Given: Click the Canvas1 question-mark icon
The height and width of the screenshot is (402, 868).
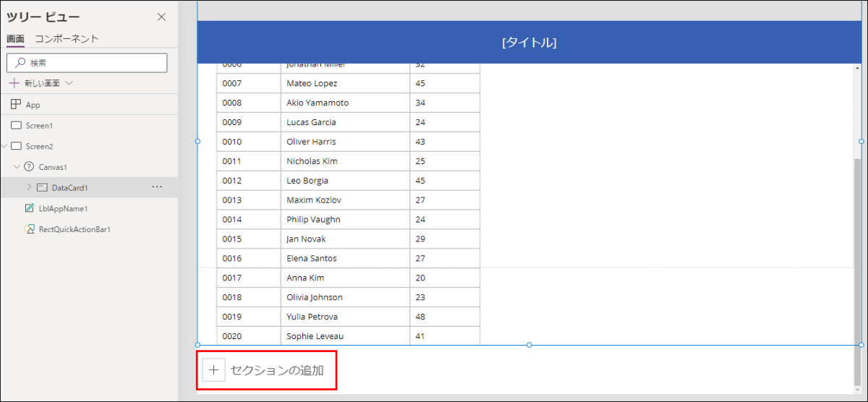Looking at the screenshot, I should pos(29,166).
